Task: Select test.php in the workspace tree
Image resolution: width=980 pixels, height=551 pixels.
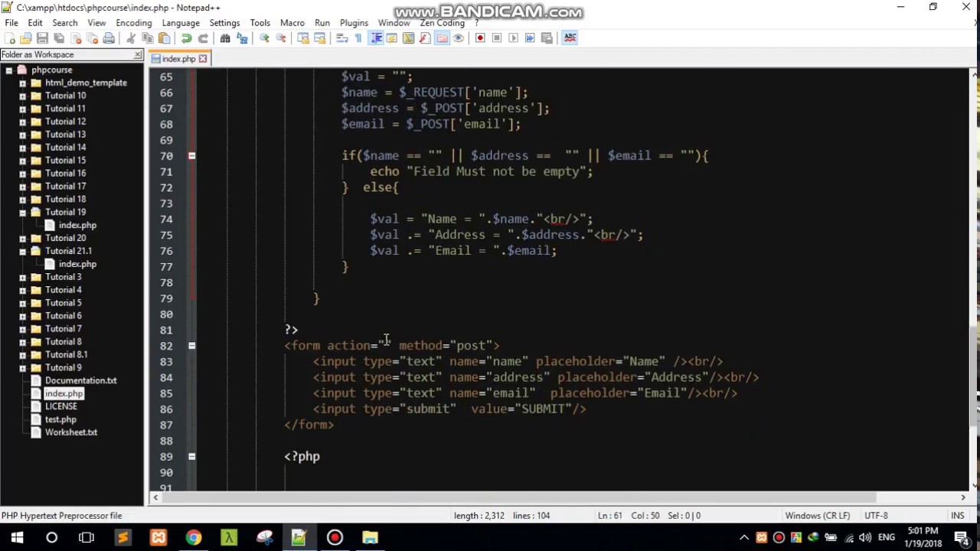Action: pos(60,419)
